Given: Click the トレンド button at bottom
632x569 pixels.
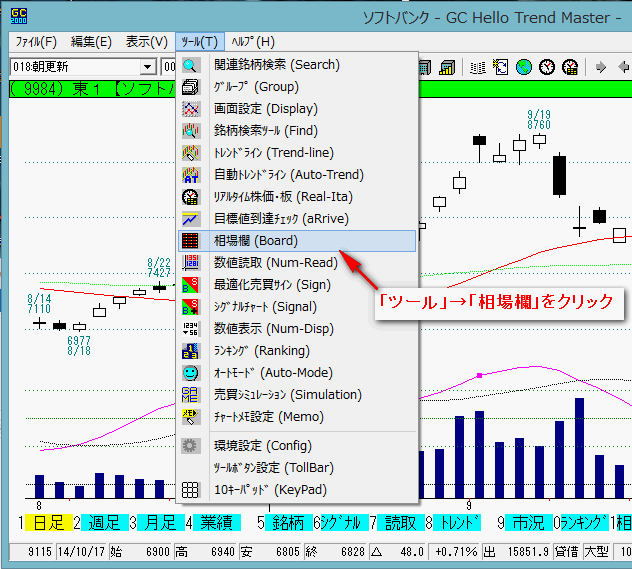Looking at the screenshot, I should (457, 523).
